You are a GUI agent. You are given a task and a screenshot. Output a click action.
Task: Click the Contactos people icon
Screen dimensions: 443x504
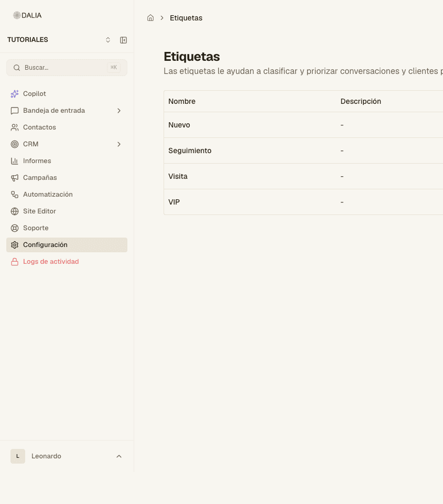pos(15,127)
